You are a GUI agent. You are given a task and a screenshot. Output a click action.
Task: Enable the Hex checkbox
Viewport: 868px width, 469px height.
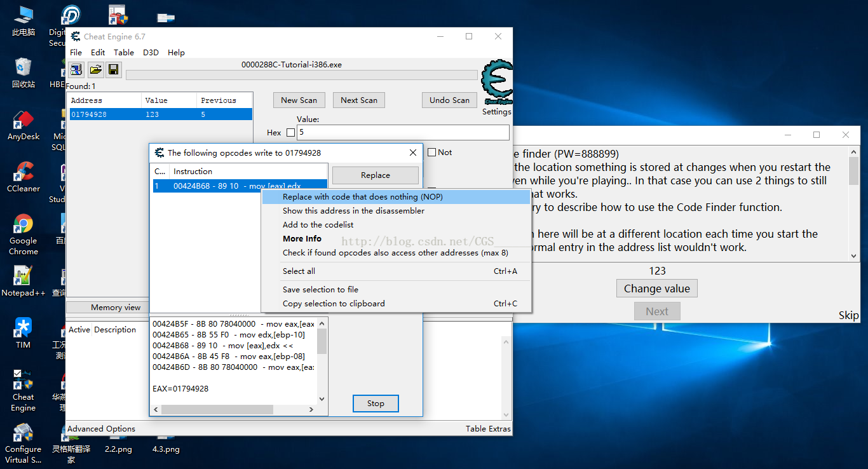(291, 133)
